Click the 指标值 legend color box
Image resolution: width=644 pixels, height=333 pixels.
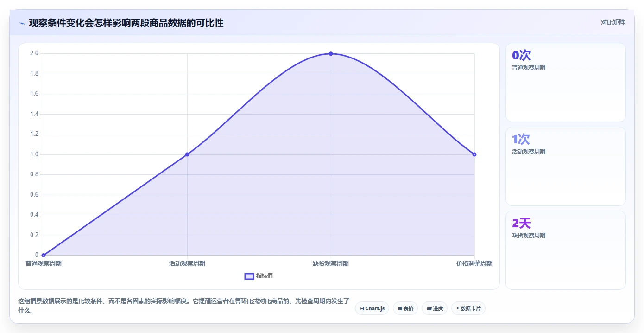tap(249, 276)
